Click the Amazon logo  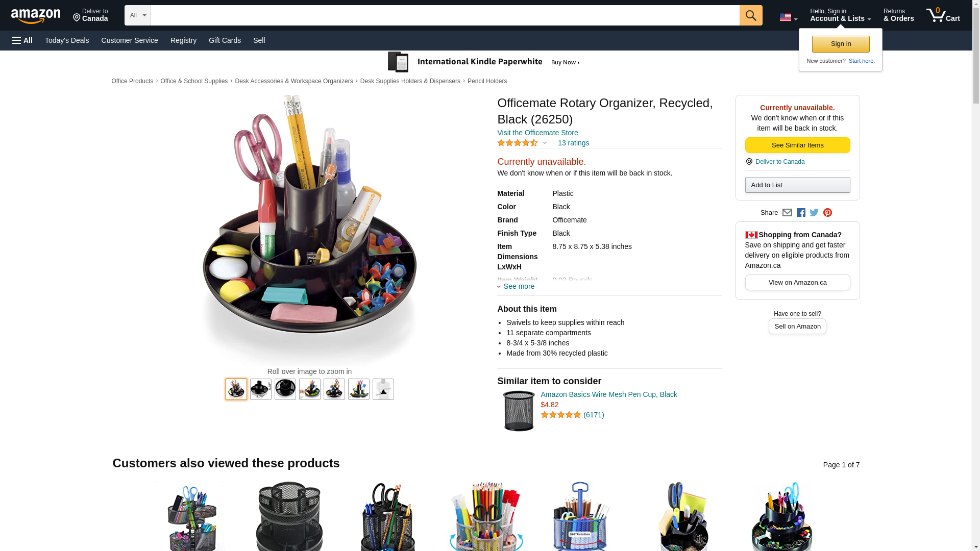point(36,16)
